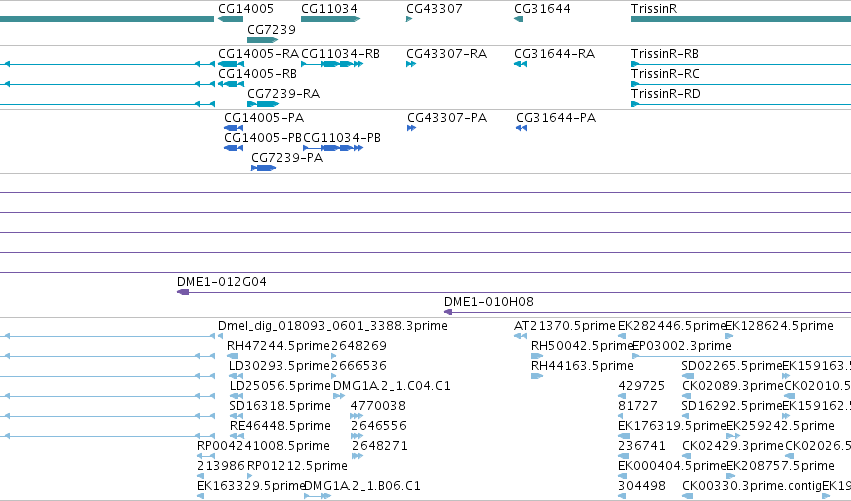851x501 pixels.
Task: Click the EK259242.5prime label
Action: [780, 426]
